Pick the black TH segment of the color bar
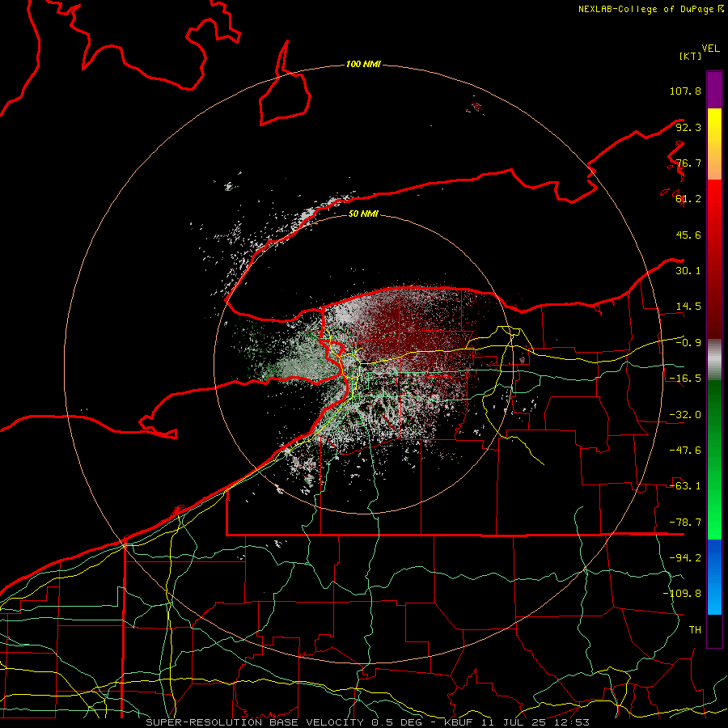 [714, 631]
